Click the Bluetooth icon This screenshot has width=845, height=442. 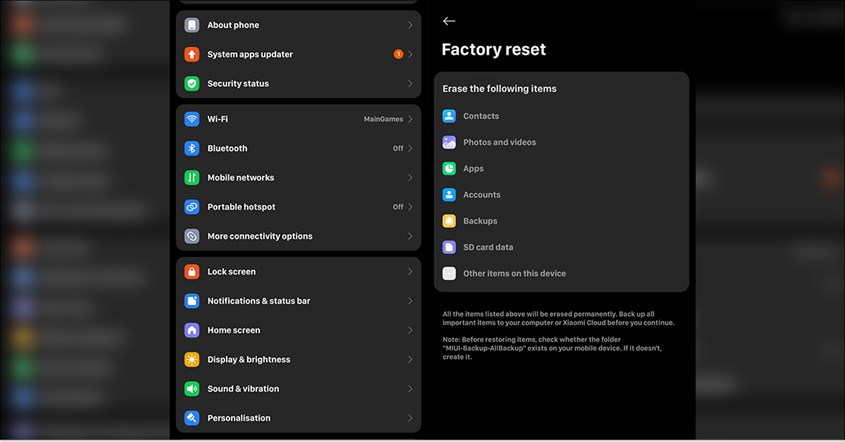point(192,148)
